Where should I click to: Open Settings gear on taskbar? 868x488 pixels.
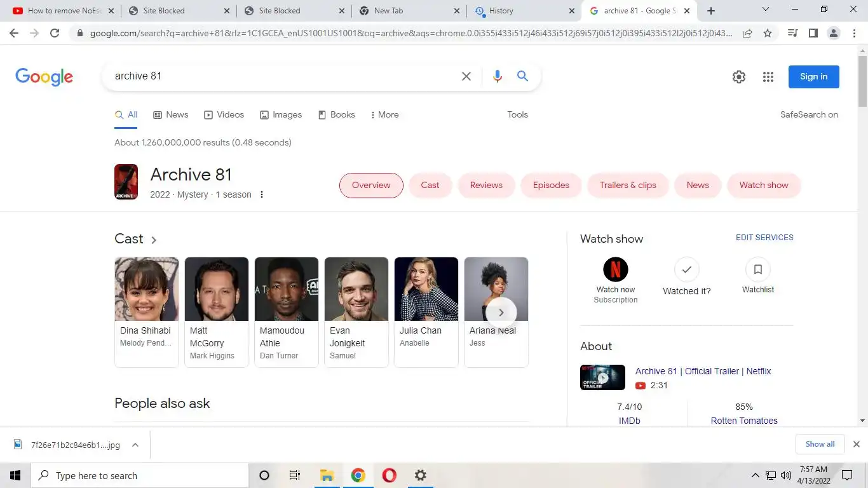coord(420,475)
